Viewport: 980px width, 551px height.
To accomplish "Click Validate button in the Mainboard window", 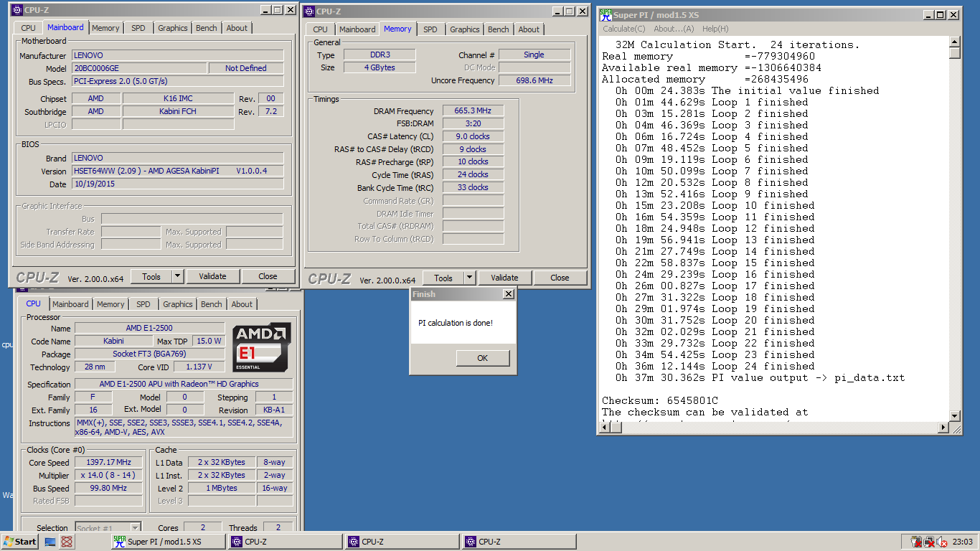I will coord(212,276).
